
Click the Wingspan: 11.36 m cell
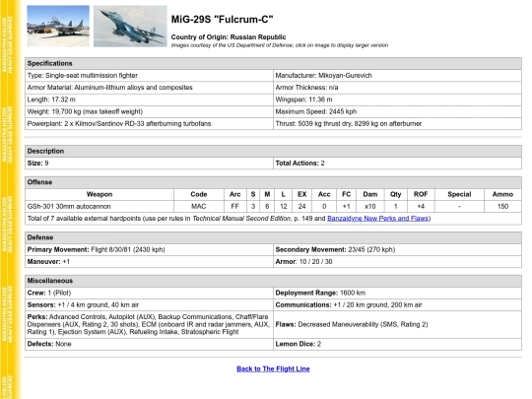coord(397,100)
